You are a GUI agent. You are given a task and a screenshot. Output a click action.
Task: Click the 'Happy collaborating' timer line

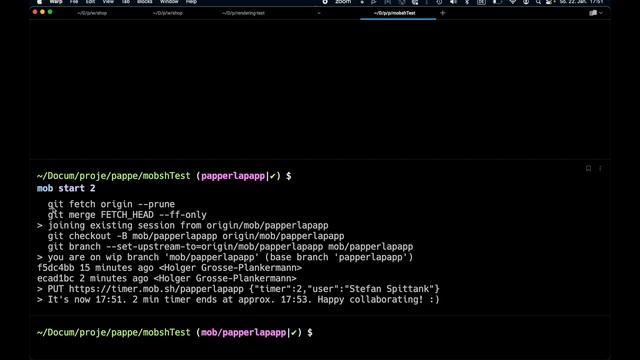tap(238, 300)
